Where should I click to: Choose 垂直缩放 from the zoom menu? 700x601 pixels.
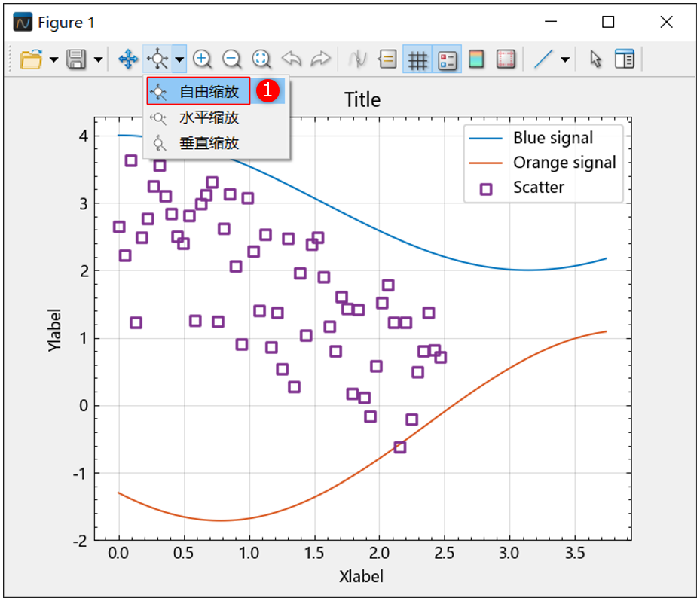click(x=209, y=143)
